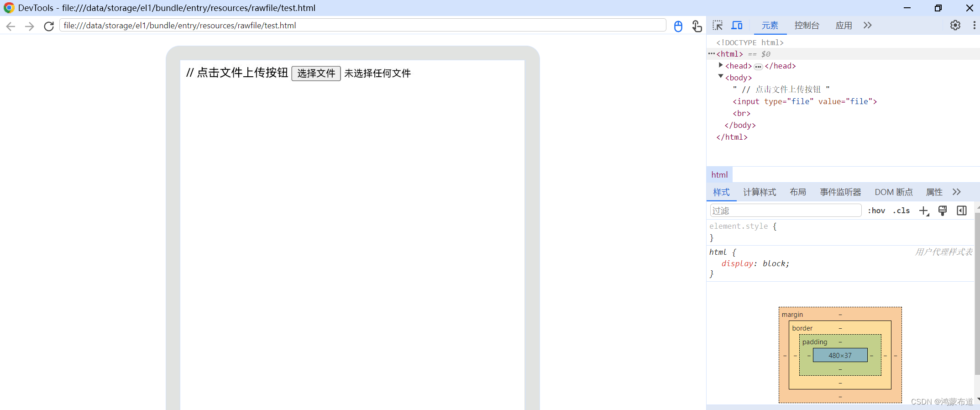980x410 pixels.
Task: Collapse the <body> node triangle
Action: (721, 77)
